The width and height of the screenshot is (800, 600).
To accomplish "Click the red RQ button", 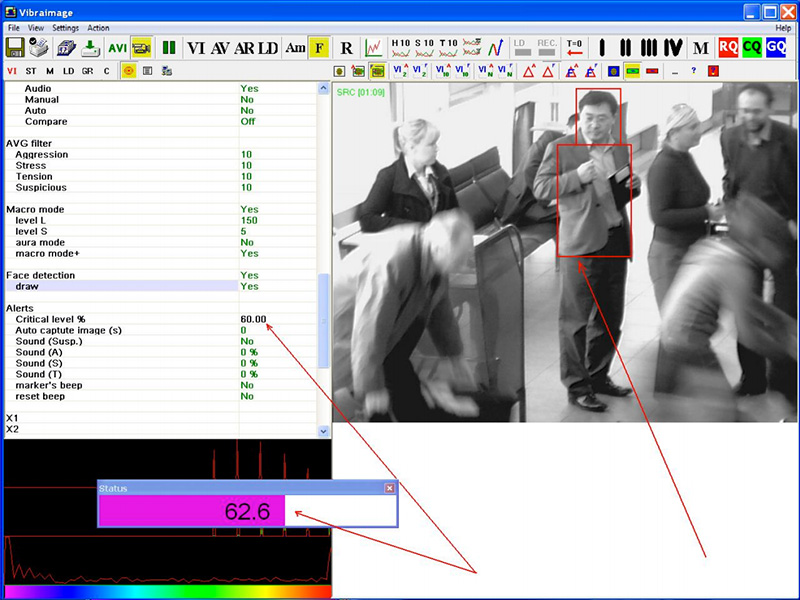I will click(728, 48).
